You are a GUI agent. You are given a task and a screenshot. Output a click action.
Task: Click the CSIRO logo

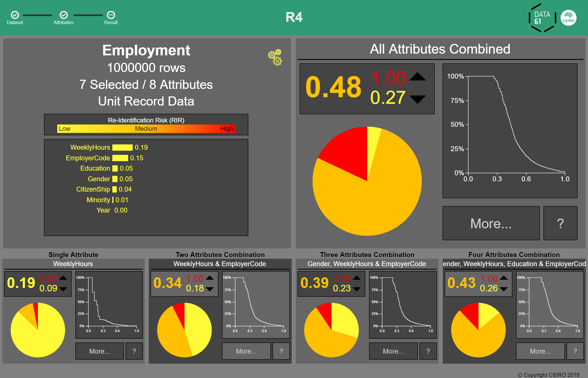[568, 18]
